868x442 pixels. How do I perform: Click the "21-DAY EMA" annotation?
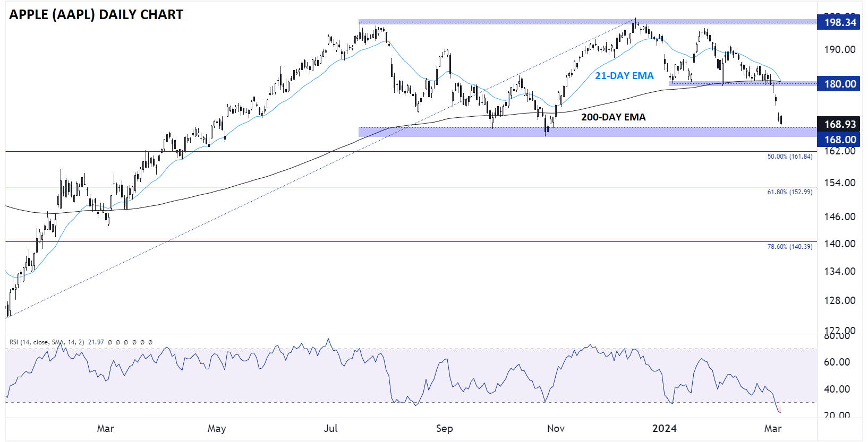click(x=624, y=76)
